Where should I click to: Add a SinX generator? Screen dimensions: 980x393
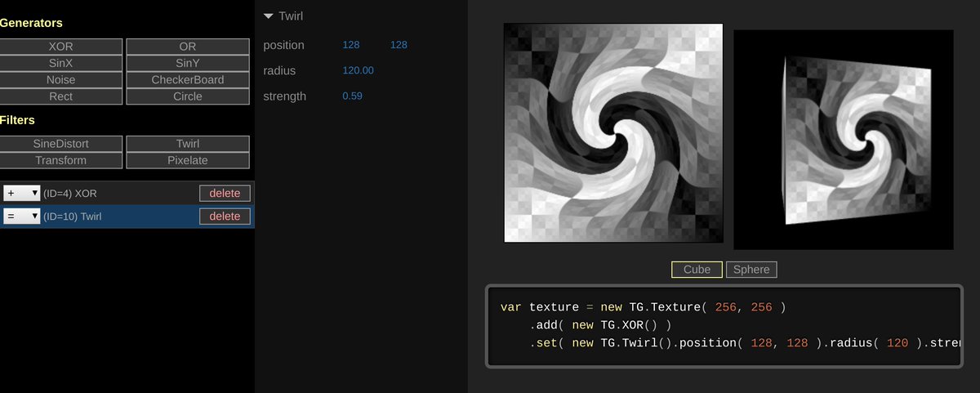click(61, 63)
